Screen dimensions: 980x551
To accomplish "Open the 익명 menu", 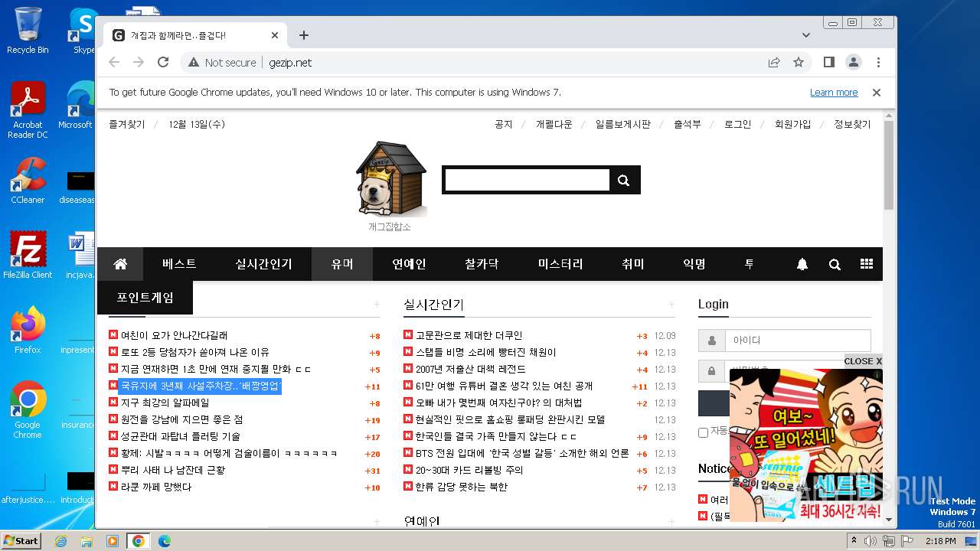I will point(694,264).
